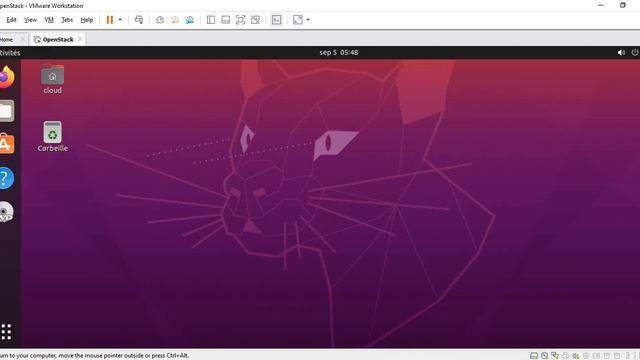Select the Corbeille trash icon
640x360 pixels.
click(53, 137)
